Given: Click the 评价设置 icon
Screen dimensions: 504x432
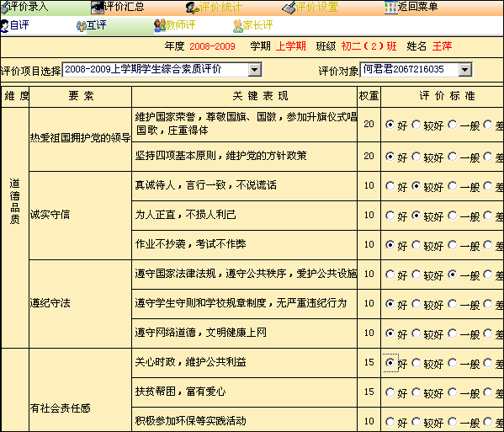Looking at the screenshot, I should coord(289,8).
